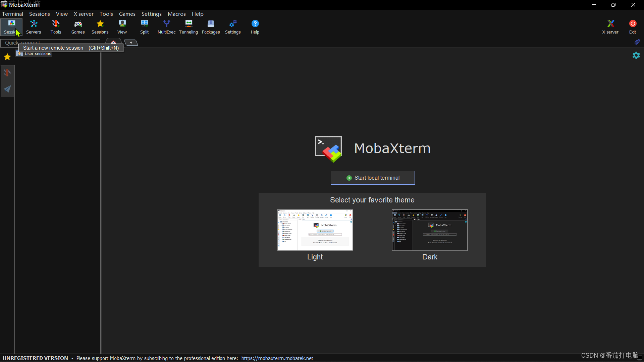Expand the User sessions folder

37,54
